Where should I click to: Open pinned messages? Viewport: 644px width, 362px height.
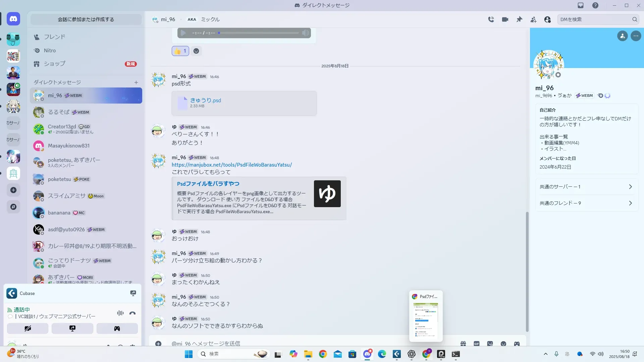[519, 19]
